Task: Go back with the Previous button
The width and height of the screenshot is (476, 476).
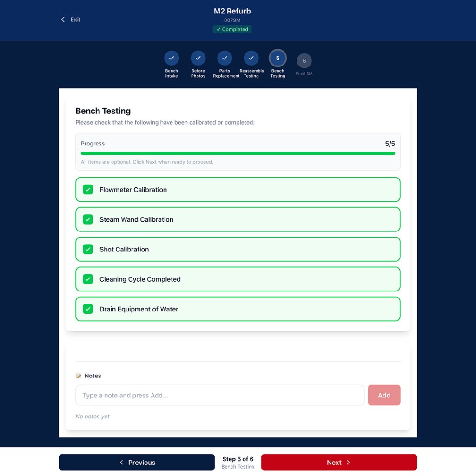Action: pos(137,463)
